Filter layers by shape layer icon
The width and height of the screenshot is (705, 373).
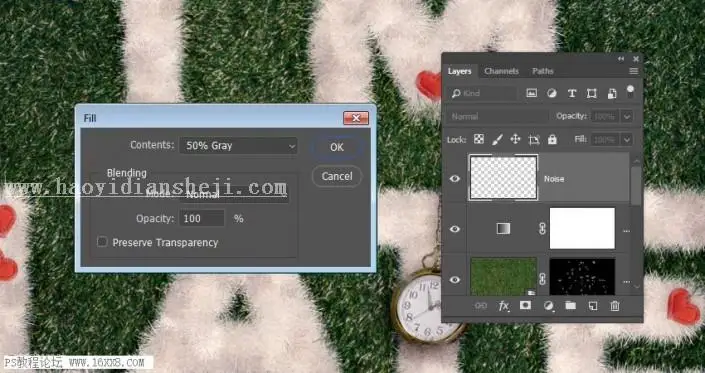[x=592, y=93]
